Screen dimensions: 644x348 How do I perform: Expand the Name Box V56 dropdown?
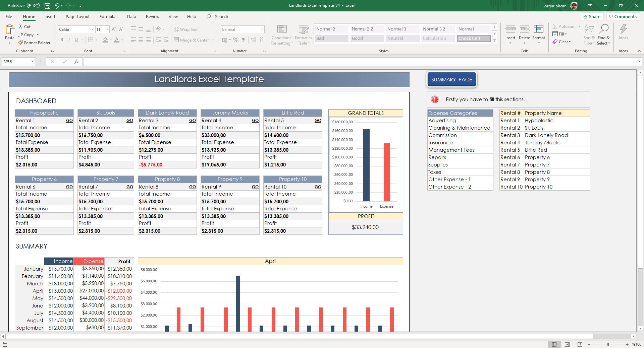tap(32, 62)
